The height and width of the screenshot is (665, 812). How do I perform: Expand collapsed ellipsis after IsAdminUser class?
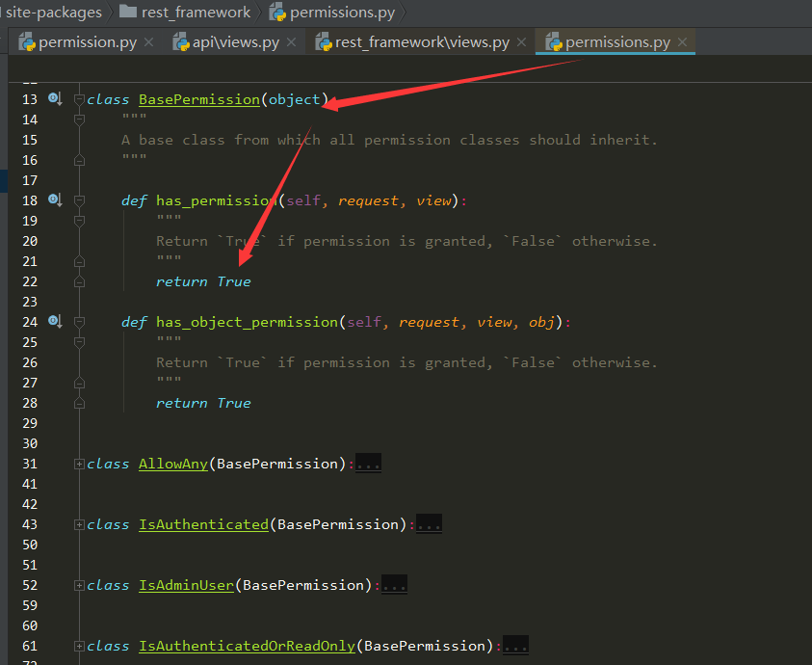tap(394, 585)
